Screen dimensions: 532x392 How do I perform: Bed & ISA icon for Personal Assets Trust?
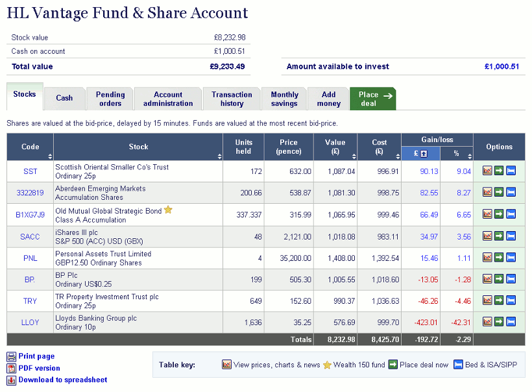(511, 257)
